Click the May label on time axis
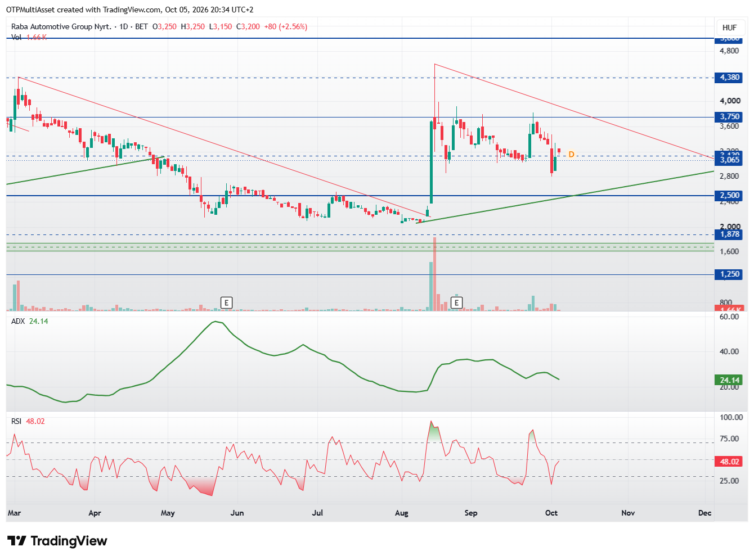 point(168,513)
